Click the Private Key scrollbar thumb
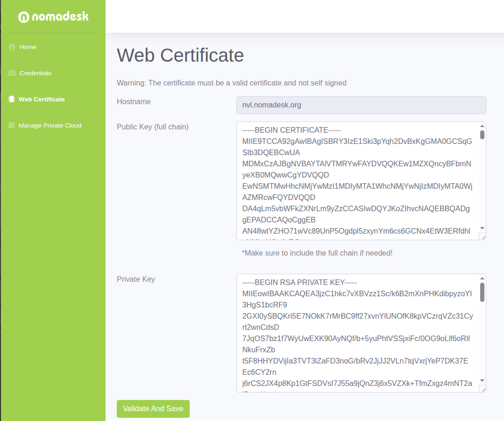Viewport: 504px width, 421px height. click(482, 292)
